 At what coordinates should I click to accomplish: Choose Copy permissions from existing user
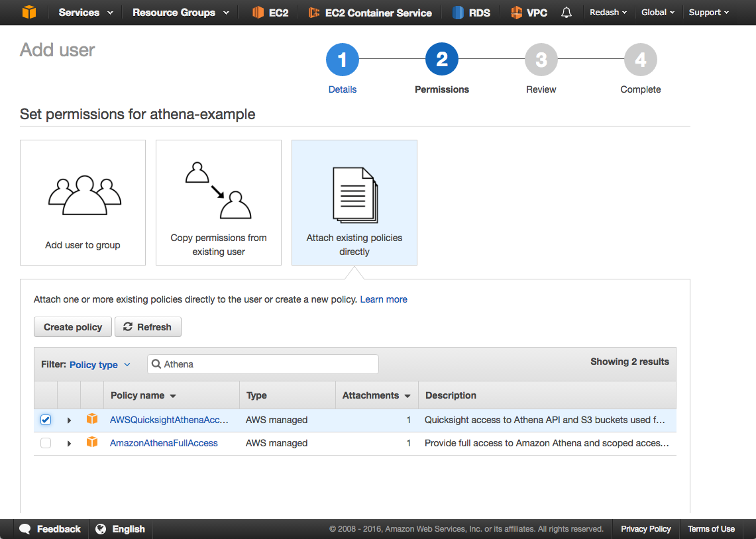coord(219,203)
